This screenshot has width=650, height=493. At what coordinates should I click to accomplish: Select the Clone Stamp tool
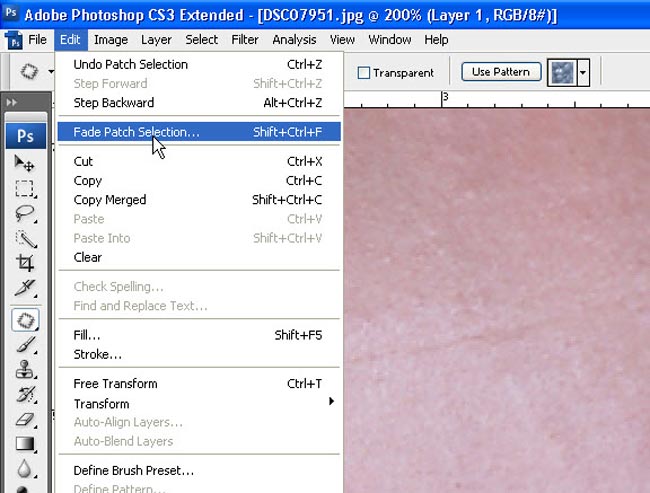pos(24,369)
